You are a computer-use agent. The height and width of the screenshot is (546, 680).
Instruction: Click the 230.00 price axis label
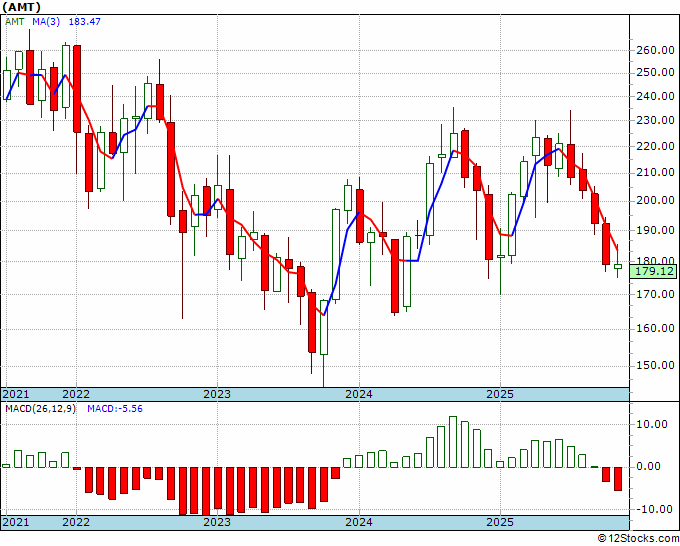click(655, 121)
